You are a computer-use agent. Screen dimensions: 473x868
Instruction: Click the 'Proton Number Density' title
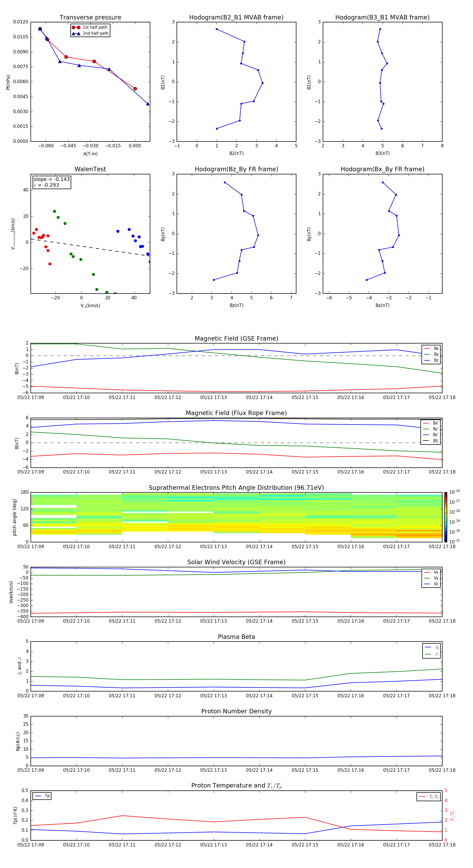coord(236,711)
